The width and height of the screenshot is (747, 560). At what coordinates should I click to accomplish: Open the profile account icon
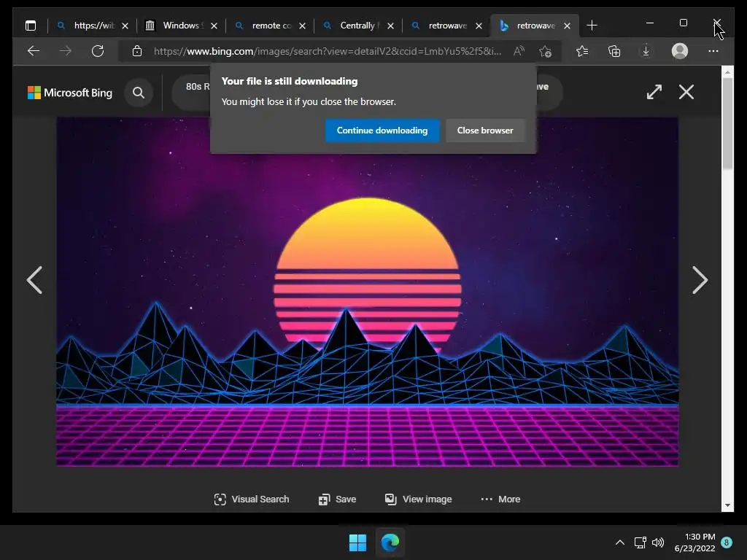[680, 51]
